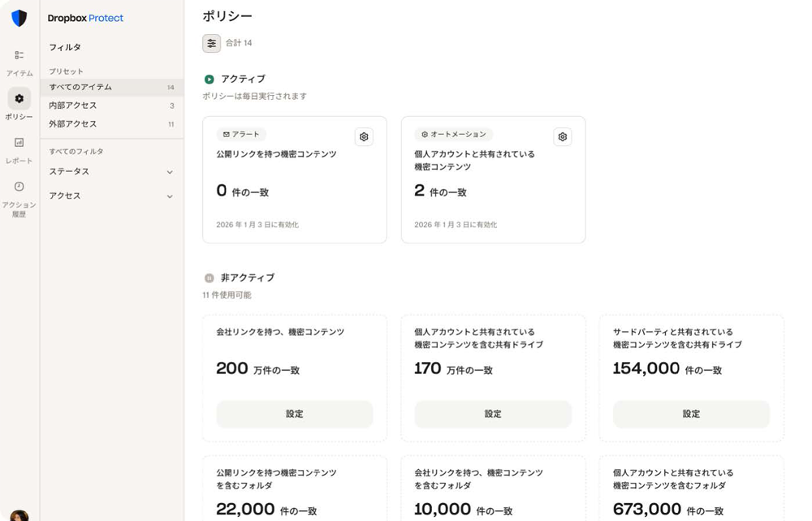Expand the ステータス filter
812x521 pixels.
coord(111,171)
